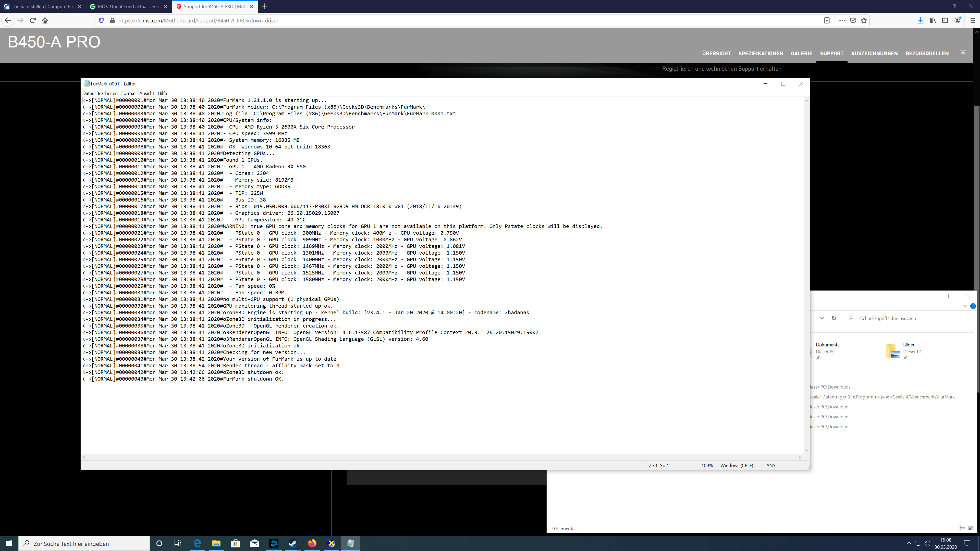The width and height of the screenshot is (980, 551).
Task: Click the Save to Pocket icon
Action: tap(853, 20)
